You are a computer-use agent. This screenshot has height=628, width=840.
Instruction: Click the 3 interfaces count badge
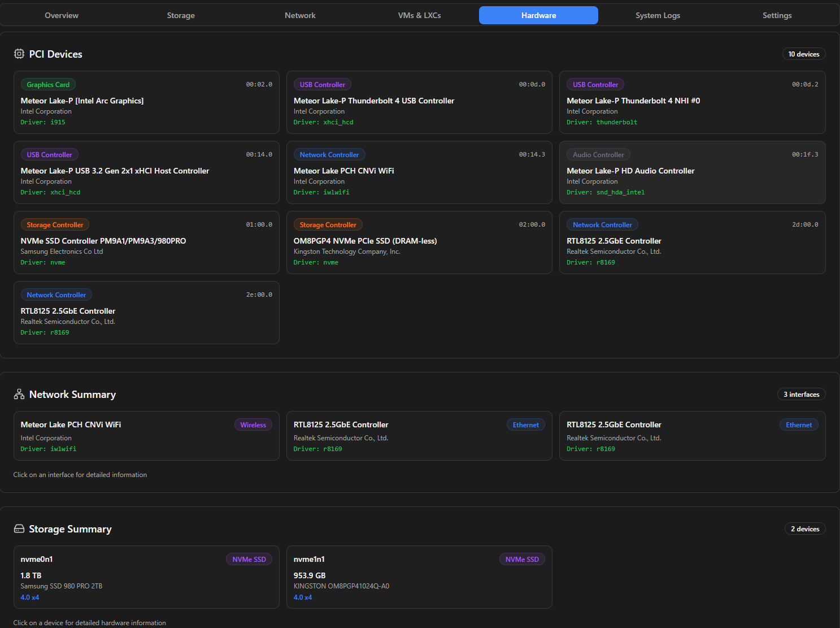point(801,394)
